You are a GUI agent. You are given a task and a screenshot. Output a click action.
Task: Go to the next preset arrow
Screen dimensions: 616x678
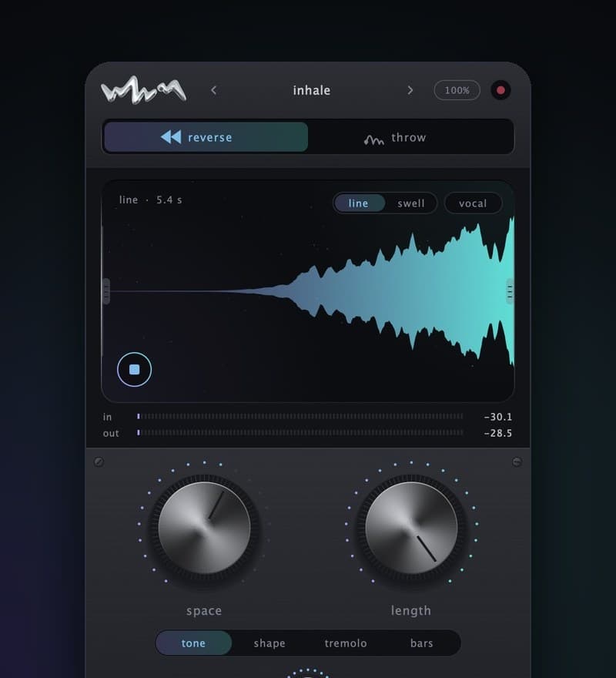pyautogui.click(x=410, y=90)
